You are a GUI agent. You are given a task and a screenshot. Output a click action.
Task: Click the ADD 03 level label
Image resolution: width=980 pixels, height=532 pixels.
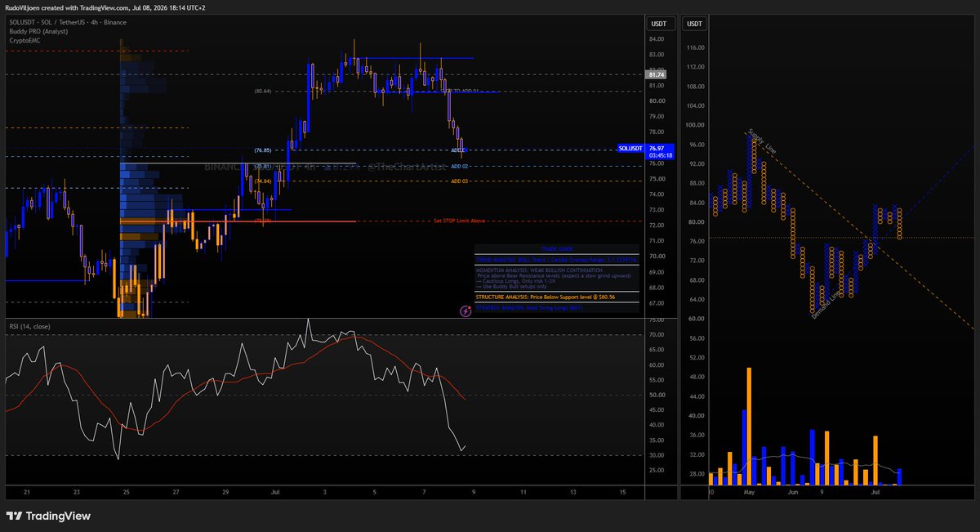coord(459,181)
